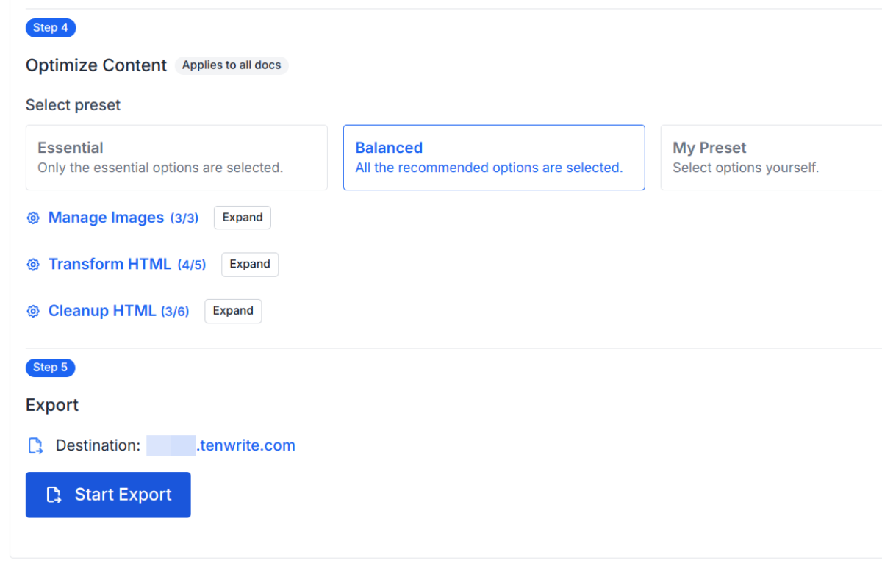Click the gear icon beside Manage Images
Viewport: 882px width, 588px height.
coord(32,218)
